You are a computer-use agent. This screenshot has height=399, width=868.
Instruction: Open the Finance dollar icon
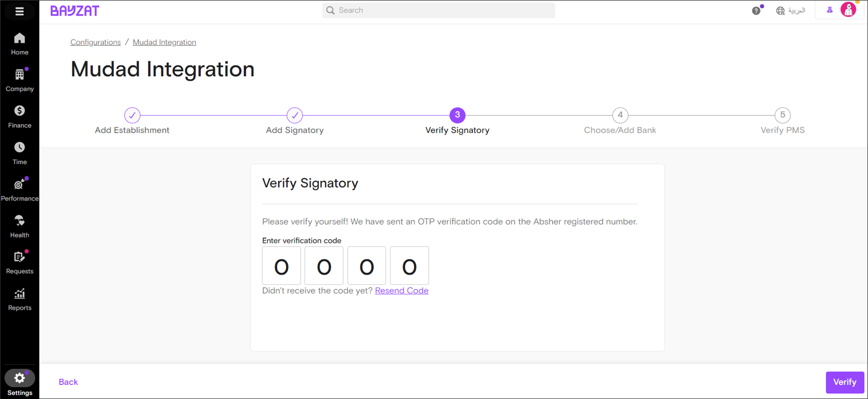point(20,111)
